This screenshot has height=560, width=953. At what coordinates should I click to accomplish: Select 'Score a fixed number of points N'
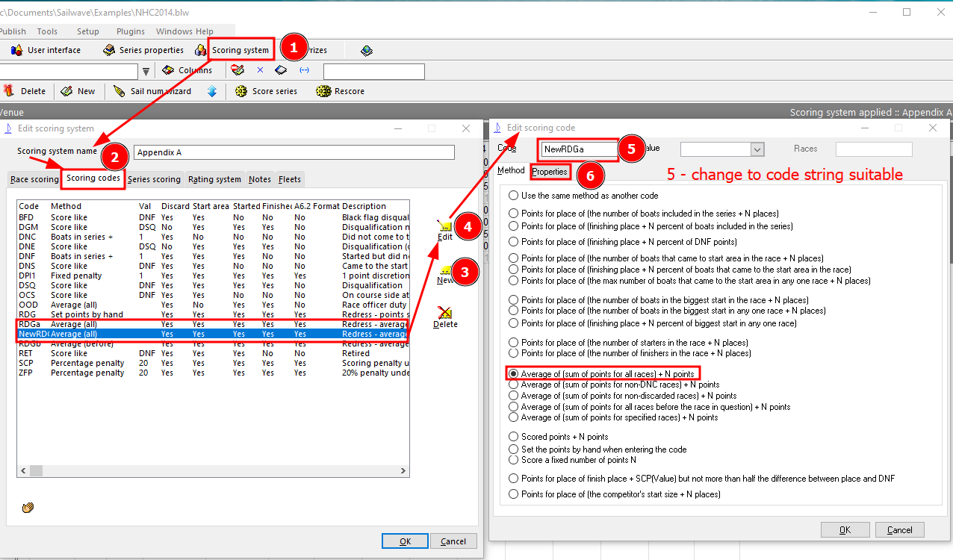(572, 460)
